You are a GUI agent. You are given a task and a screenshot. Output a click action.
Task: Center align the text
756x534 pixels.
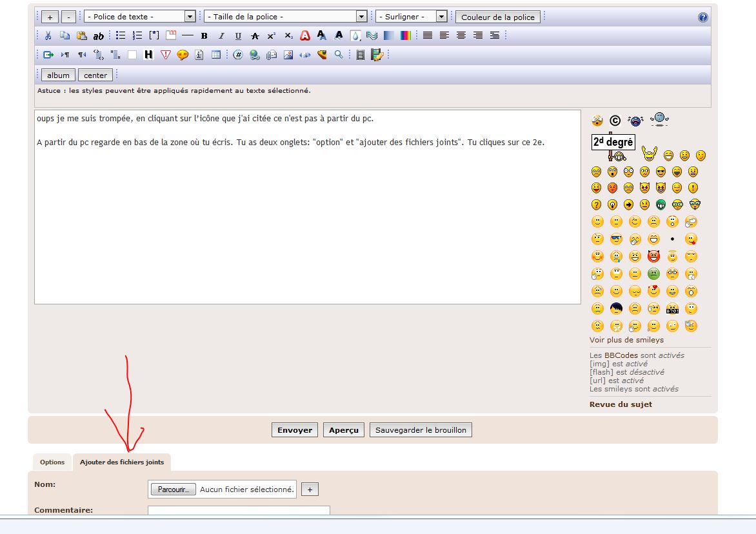point(461,35)
